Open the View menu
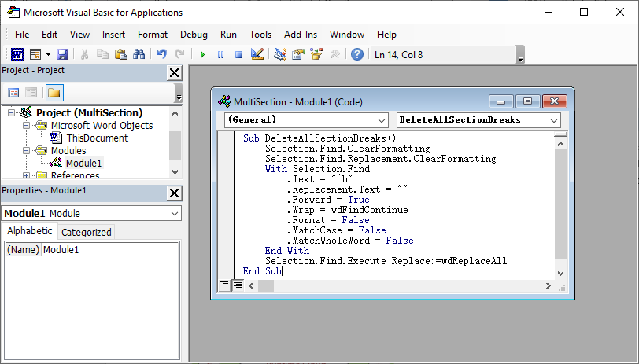 (x=79, y=35)
